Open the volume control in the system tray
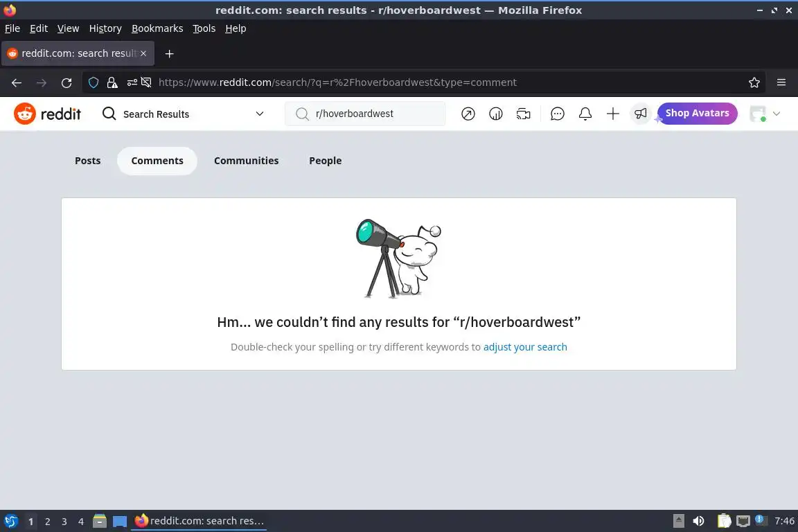Screen dimensions: 798x532 [699, 521]
